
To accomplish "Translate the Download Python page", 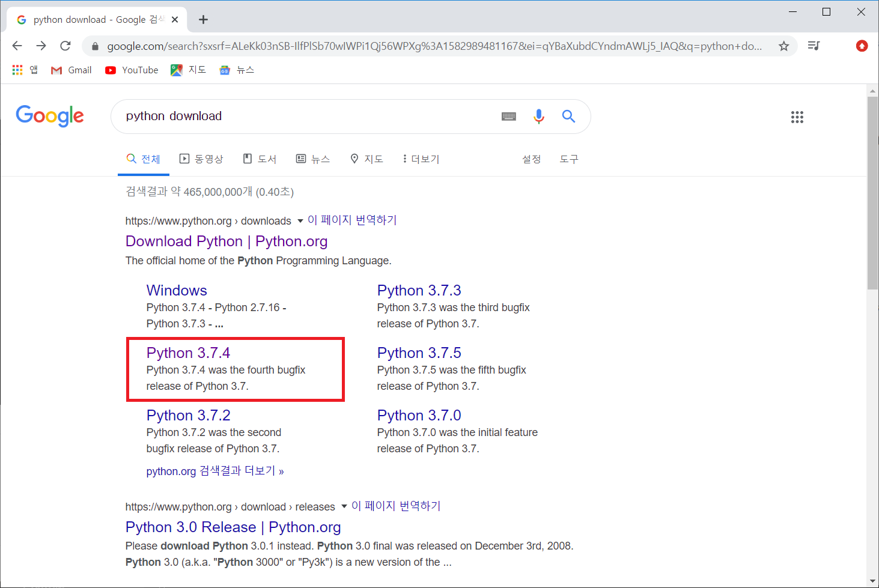I will pos(352,220).
